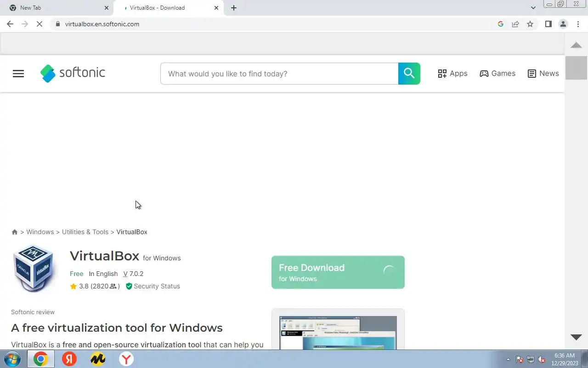
Task: Click the teal search magnifier button
Action: pos(409,74)
